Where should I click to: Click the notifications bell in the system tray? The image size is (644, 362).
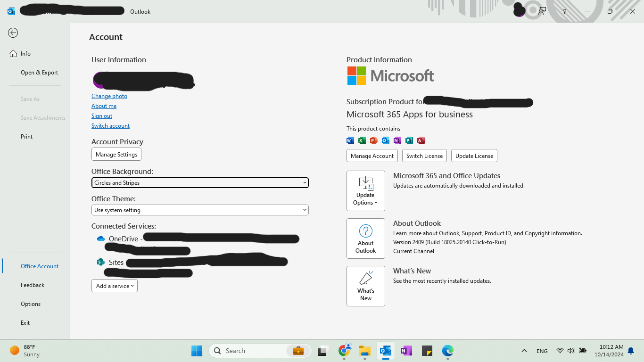point(631,351)
